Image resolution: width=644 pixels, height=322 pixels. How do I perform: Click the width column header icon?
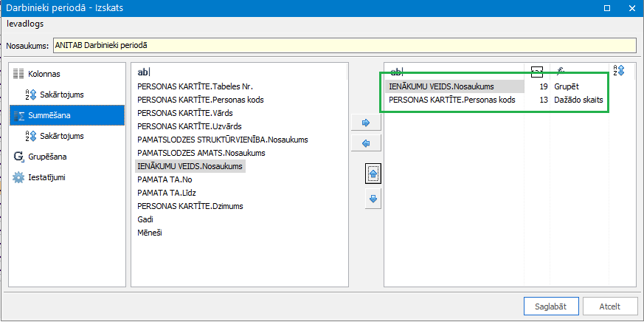pyautogui.click(x=537, y=72)
